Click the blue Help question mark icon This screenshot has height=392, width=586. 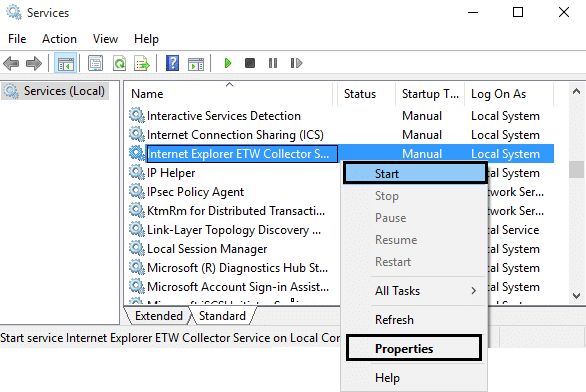[x=172, y=63]
